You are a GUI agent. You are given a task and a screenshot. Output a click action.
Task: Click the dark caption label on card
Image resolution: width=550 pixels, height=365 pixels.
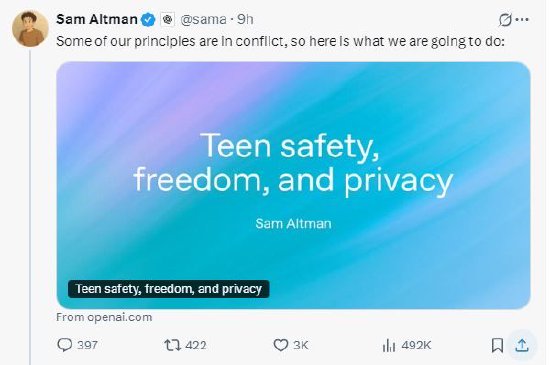pos(169,289)
